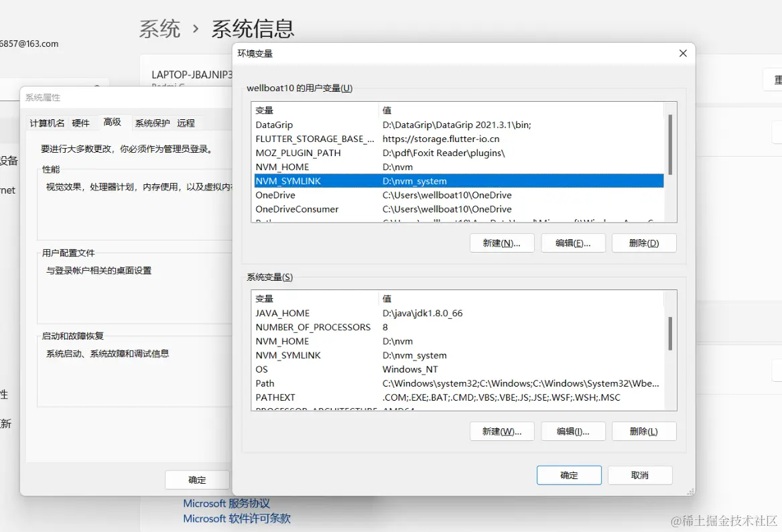Viewport: 782px width, 532px height.
Task: Click D:\java\jdk1.8.0_66 value cell
Action: 422,313
